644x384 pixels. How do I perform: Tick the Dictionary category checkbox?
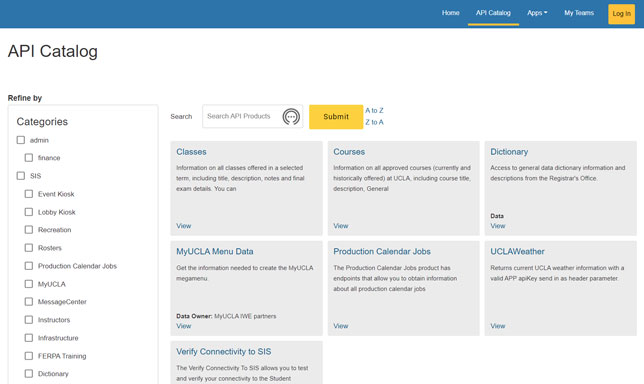point(29,374)
